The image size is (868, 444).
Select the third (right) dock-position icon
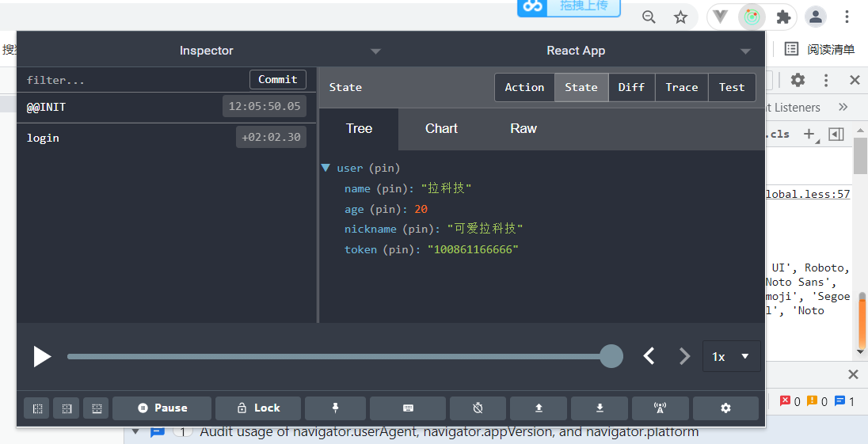coord(97,408)
